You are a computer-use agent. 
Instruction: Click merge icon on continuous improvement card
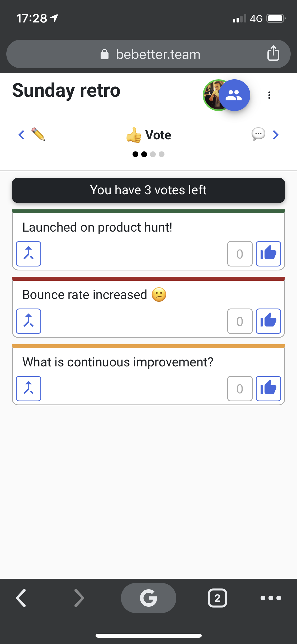pos(29,389)
